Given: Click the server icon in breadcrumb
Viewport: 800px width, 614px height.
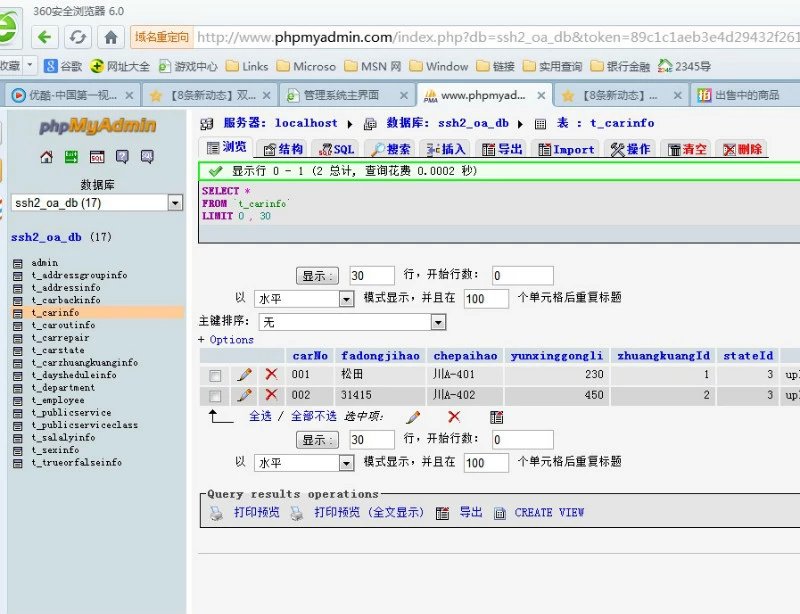Looking at the screenshot, I should point(207,124).
